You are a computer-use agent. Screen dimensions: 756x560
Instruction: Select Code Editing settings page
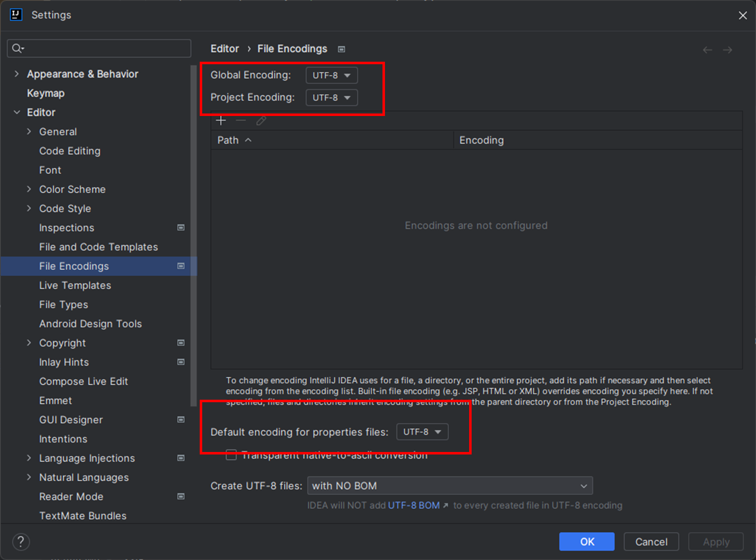[70, 151]
